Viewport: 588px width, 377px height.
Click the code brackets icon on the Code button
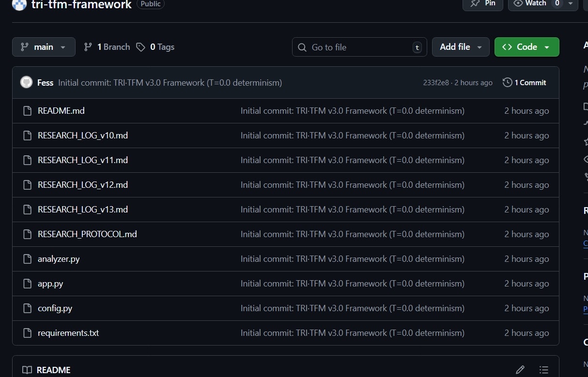[x=507, y=46]
